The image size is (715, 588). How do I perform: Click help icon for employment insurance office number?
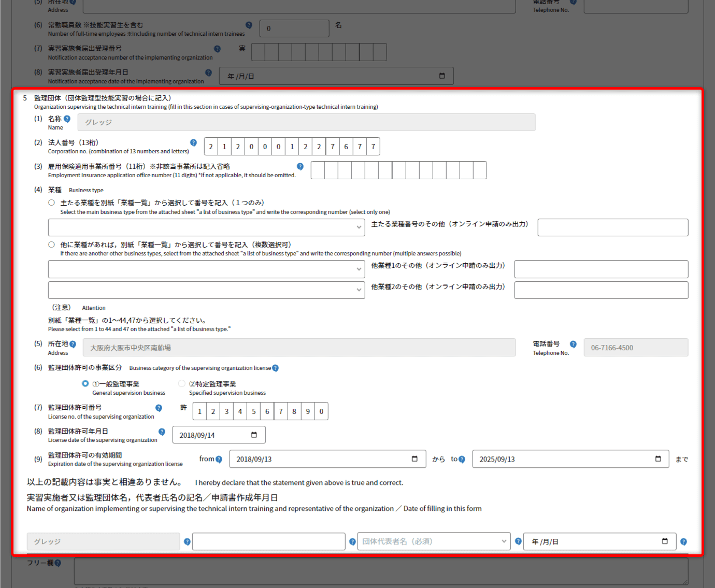[x=300, y=166]
